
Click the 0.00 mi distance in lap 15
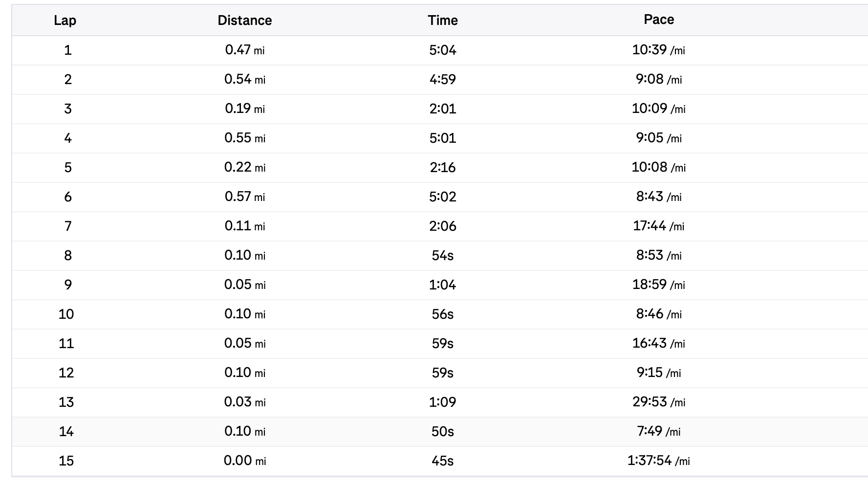244,461
